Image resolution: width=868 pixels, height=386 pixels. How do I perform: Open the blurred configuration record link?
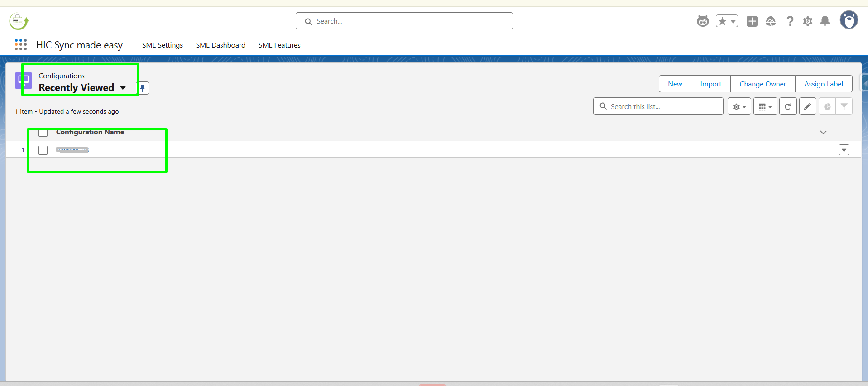coord(72,150)
